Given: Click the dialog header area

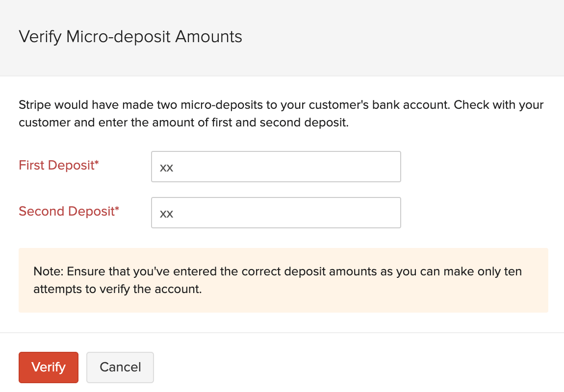Looking at the screenshot, I should point(282,38).
